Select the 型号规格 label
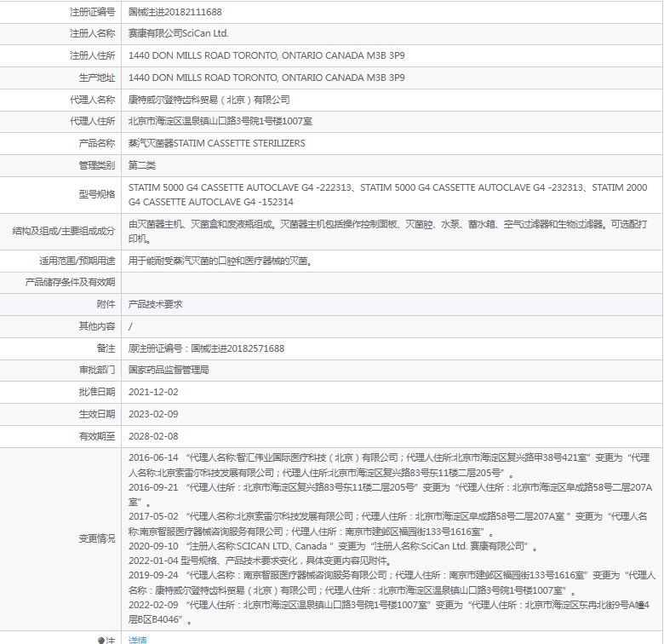Screen dimensions: 664x644 pos(96,194)
